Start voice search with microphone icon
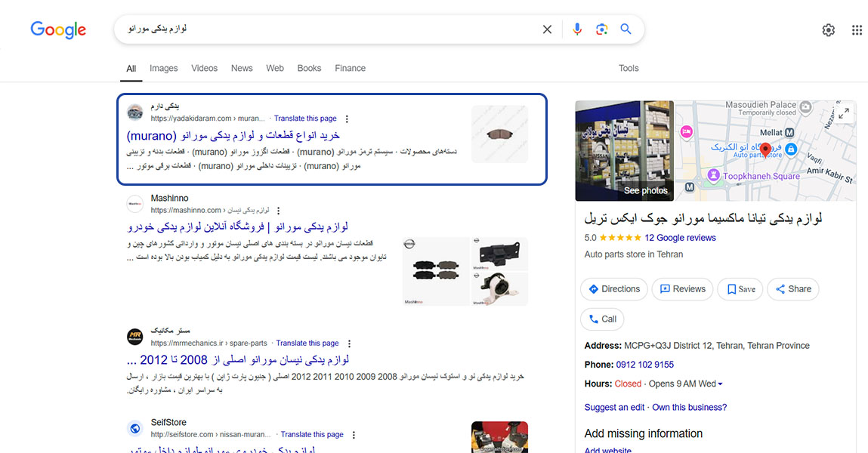 tap(577, 29)
